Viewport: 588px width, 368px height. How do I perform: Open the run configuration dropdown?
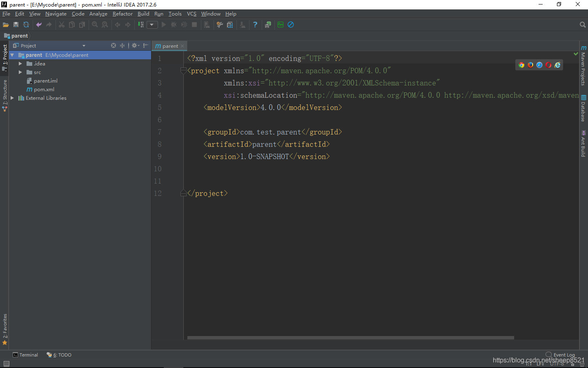point(152,25)
